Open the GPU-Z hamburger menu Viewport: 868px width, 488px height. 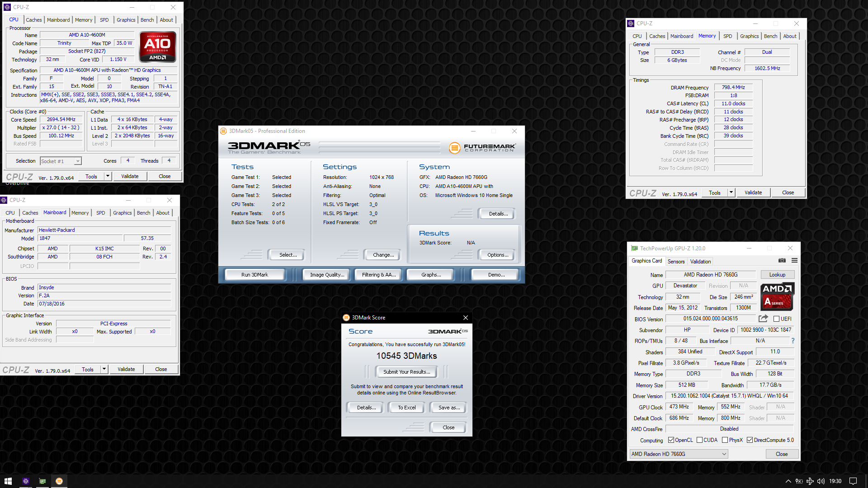(x=794, y=260)
